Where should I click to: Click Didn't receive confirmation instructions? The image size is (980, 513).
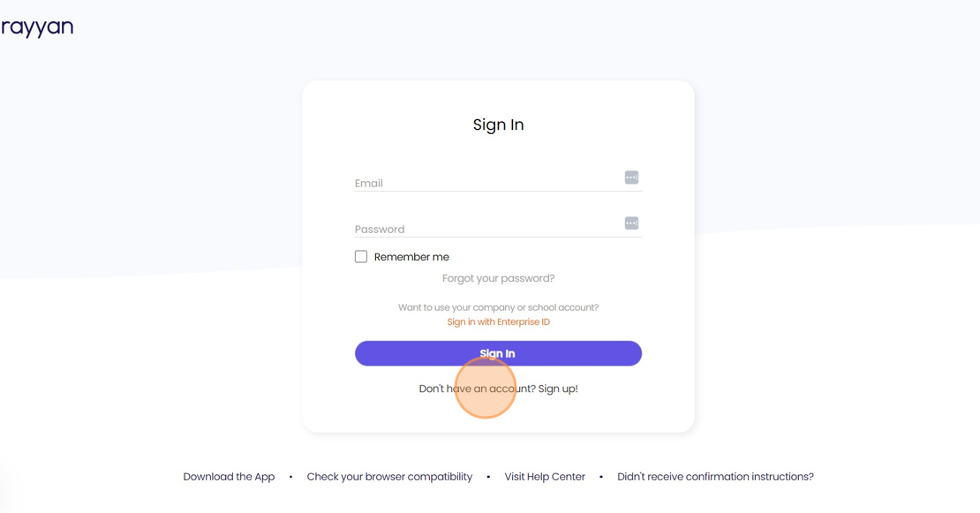point(715,476)
